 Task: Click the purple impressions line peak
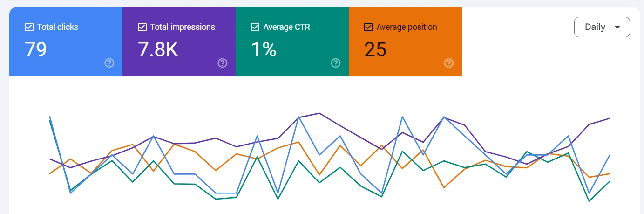coord(319,113)
